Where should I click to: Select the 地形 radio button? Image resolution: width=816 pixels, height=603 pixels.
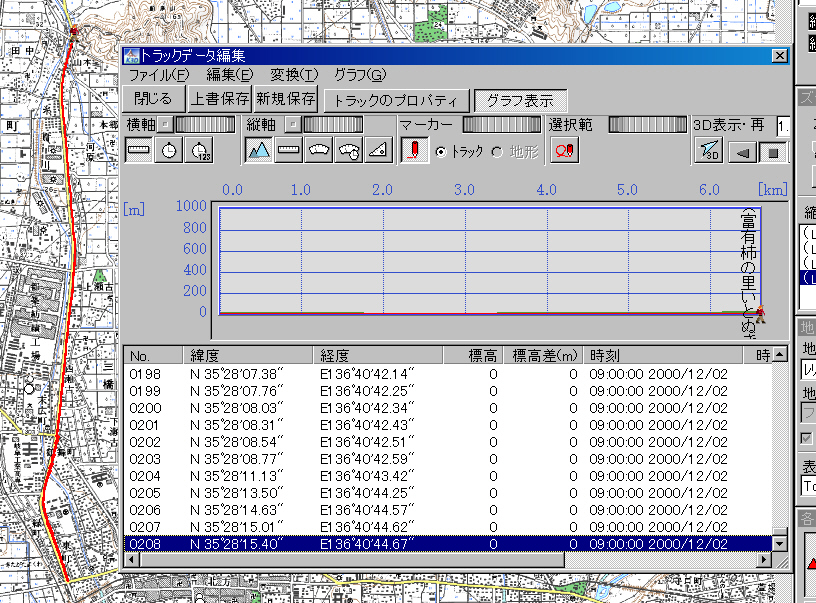[497, 151]
